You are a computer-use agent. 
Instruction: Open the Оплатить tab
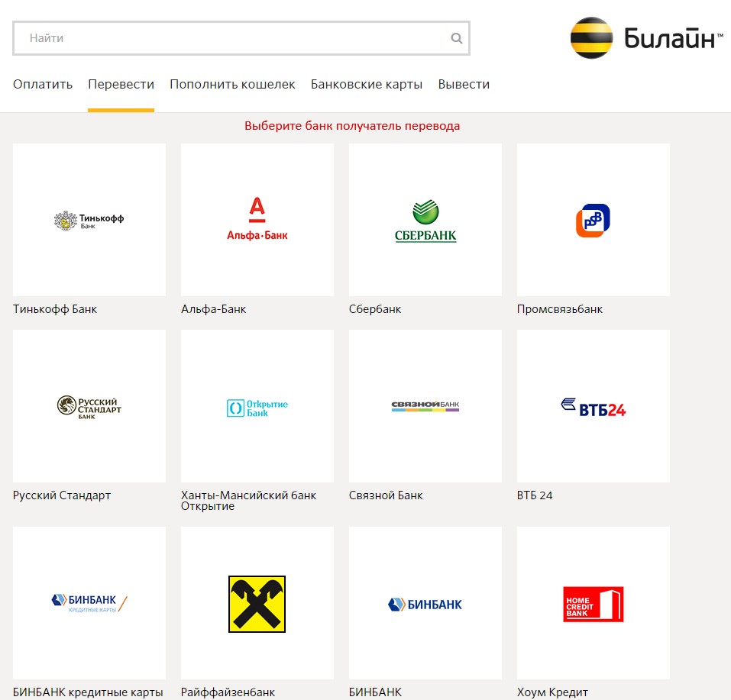pos(43,85)
